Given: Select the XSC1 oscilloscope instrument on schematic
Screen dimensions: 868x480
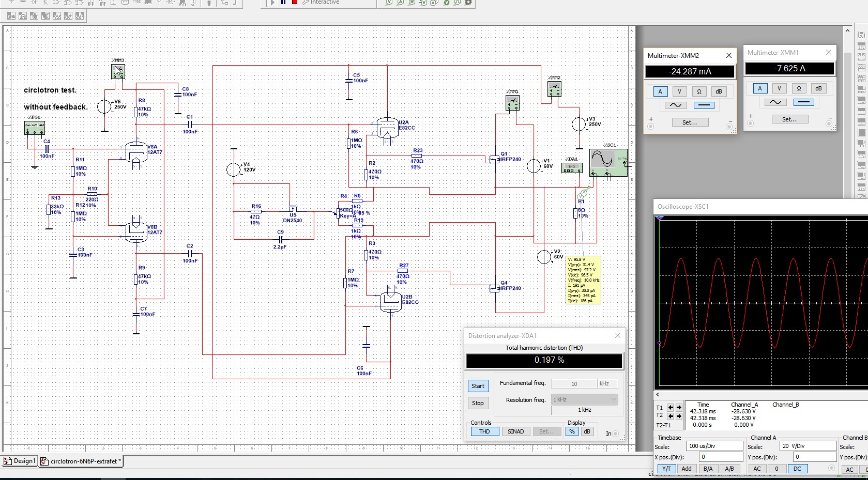Looking at the screenshot, I should point(608,163).
